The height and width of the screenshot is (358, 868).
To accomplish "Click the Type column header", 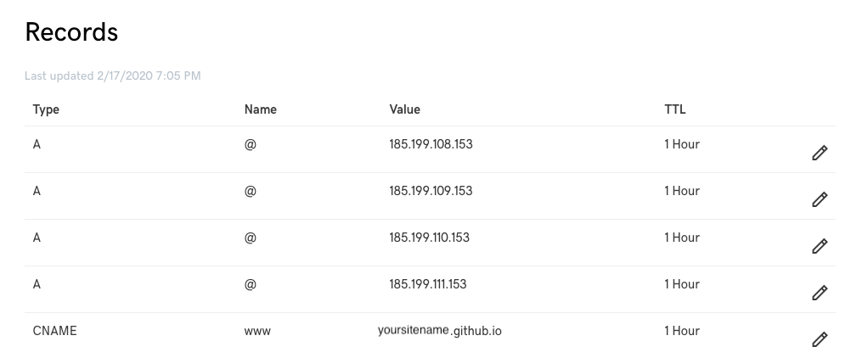I will pyautogui.click(x=46, y=109).
